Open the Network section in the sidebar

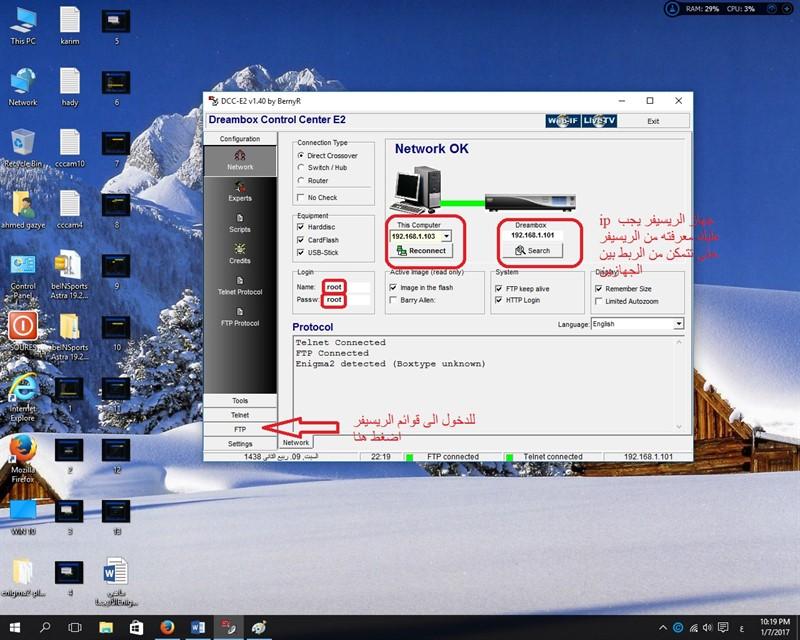coord(240,161)
